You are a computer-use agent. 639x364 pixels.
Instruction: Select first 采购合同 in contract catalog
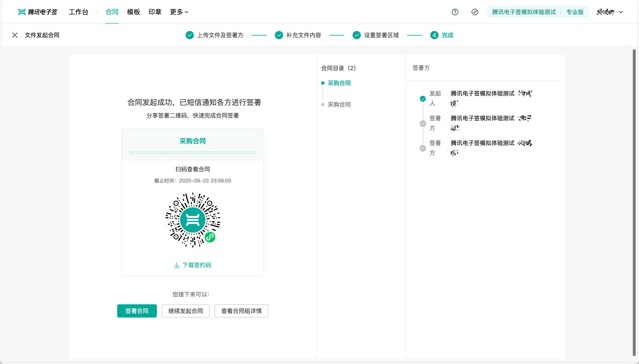[x=339, y=83]
